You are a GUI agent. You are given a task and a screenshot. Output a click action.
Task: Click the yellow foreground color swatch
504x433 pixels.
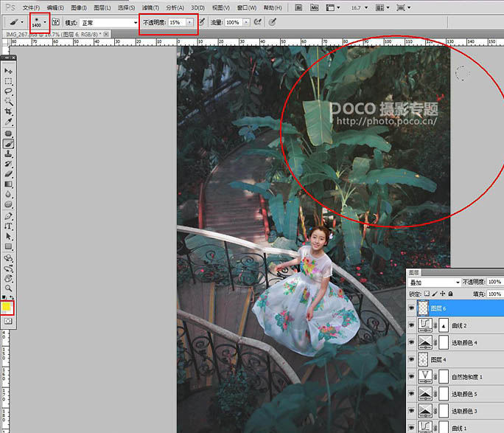coord(7,305)
